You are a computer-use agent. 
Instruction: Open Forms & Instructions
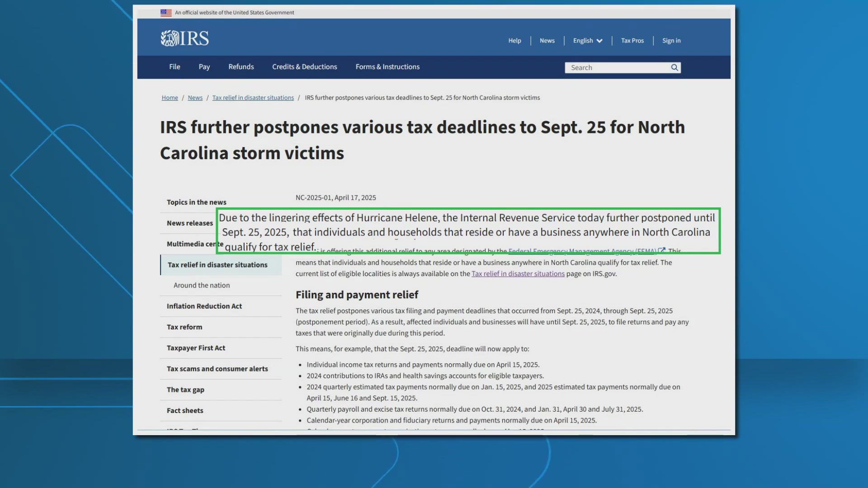[387, 66]
